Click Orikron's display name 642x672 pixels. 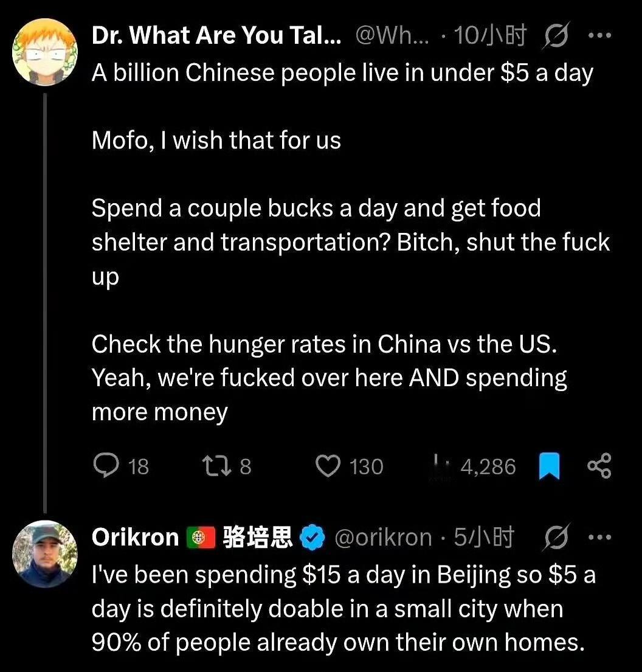coord(134,537)
